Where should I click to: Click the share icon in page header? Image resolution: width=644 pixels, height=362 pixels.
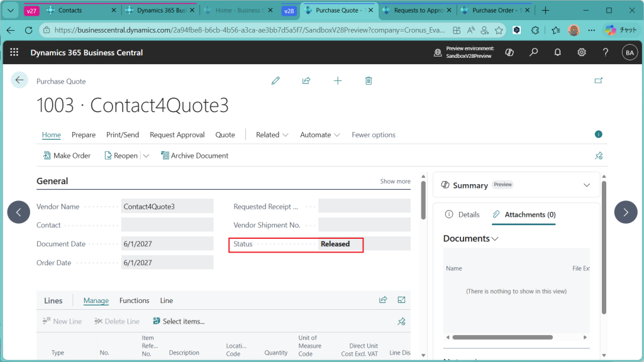click(306, 80)
